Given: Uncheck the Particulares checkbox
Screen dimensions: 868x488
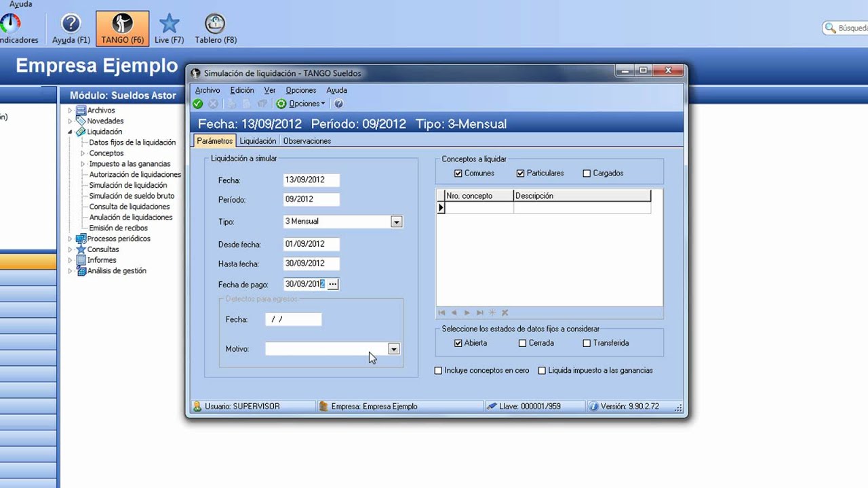Looking at the screenshot, I should [x=521, y=174].
